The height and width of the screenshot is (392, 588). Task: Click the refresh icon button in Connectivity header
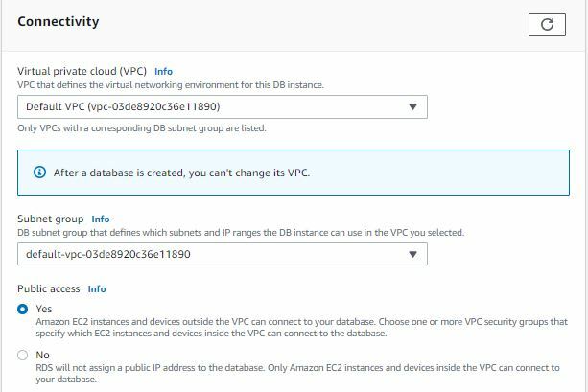[x=547, y=25]
